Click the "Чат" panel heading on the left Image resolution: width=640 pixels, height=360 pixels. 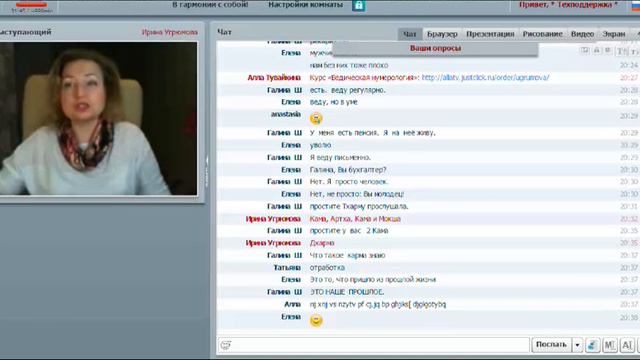click(224, 32)
